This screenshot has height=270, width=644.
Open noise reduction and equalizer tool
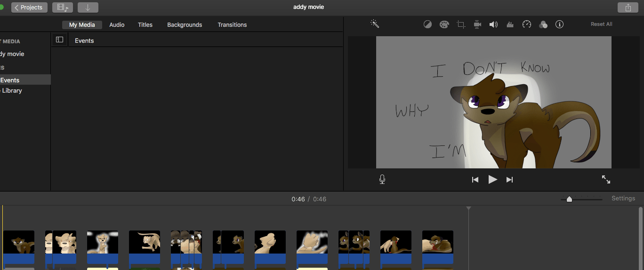point(510,24)
